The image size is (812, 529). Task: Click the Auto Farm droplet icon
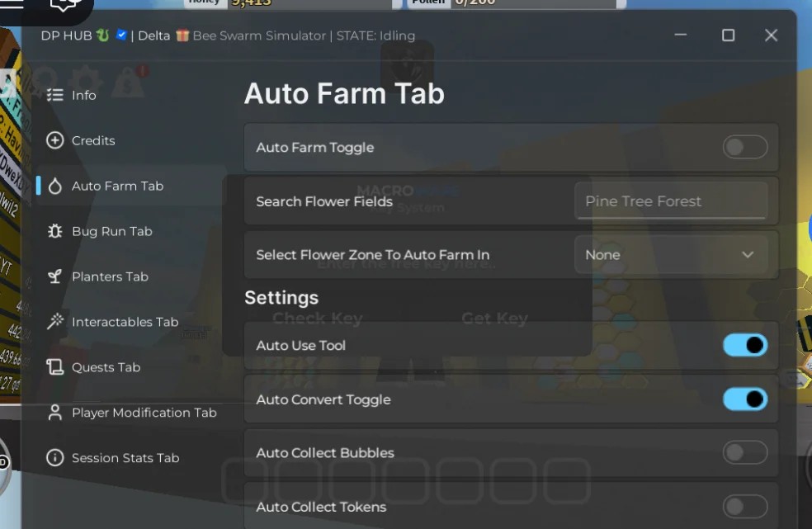(55, 186)
